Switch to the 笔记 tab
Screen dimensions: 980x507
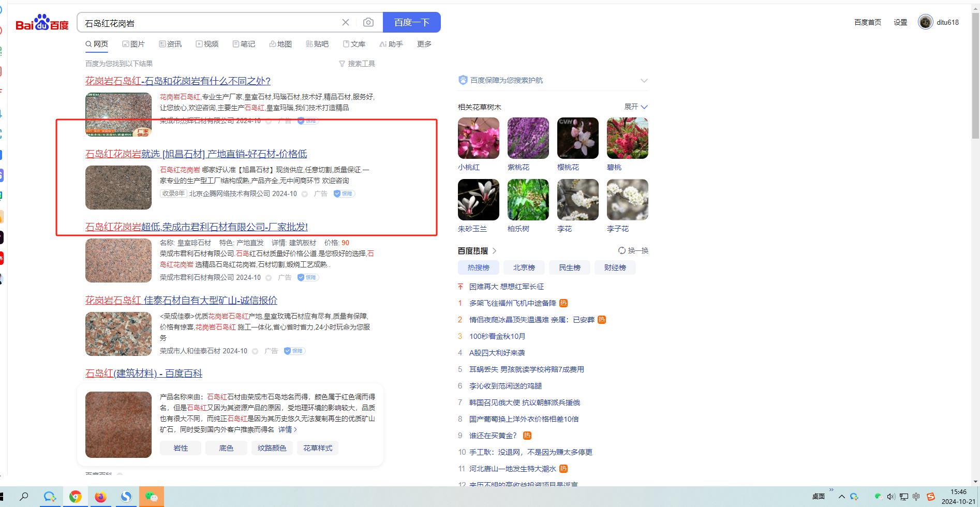pyautogui.click(x=244, y=44)
